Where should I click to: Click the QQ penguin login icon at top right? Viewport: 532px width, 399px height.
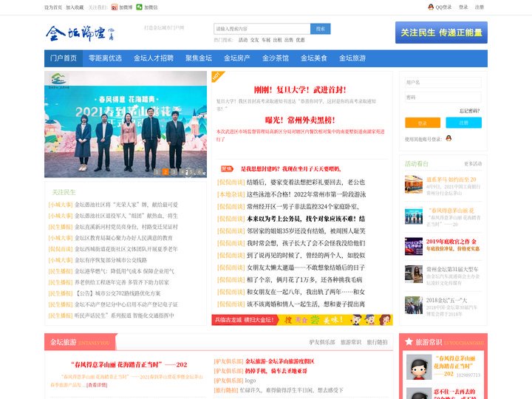(x=431, y=7)
